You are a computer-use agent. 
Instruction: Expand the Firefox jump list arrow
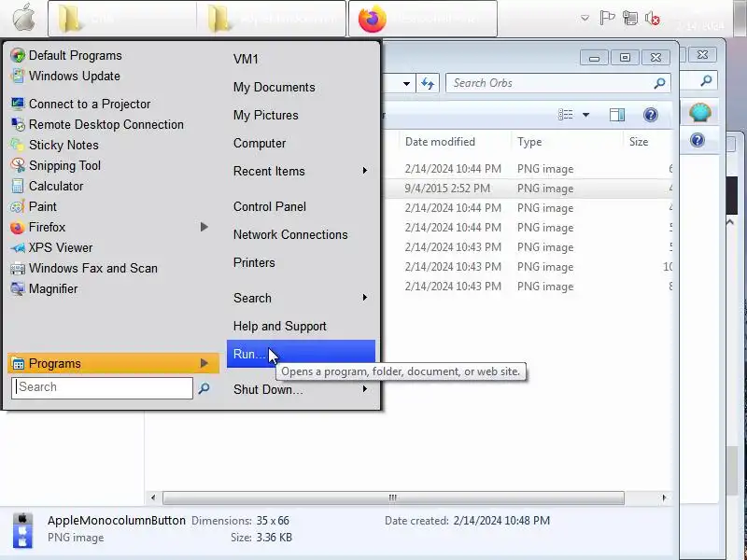tap(204, 227)
